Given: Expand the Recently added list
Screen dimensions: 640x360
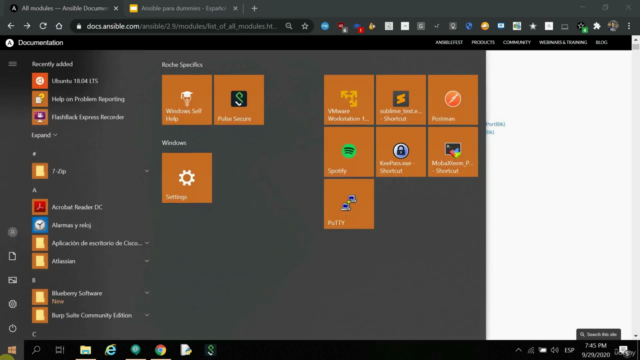Looking at the screenshot, I should click(x=44, y=135).
